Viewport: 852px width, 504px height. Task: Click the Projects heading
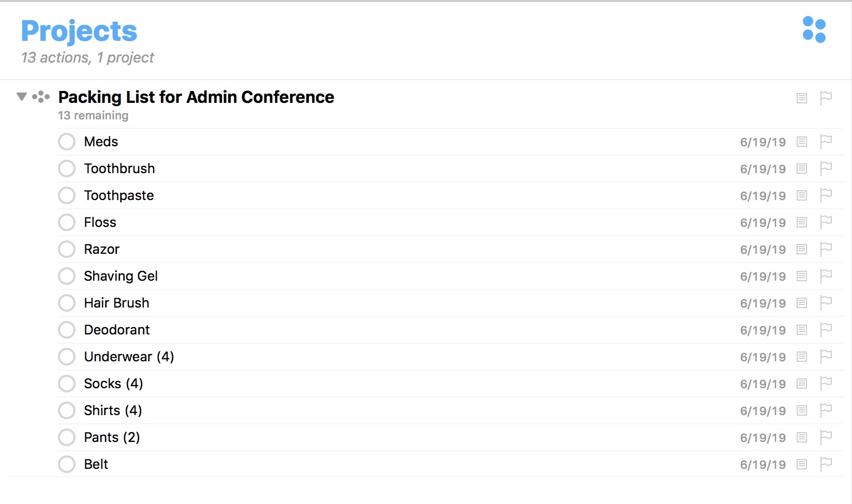pos(79,31)
